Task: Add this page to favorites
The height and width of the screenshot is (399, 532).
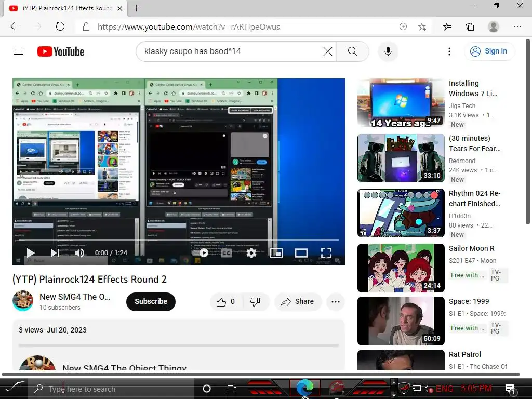Action: click(x=422, y=27)
